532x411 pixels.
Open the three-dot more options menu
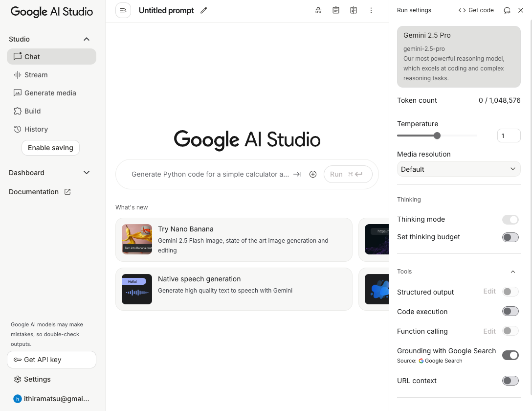click(371, 10)
